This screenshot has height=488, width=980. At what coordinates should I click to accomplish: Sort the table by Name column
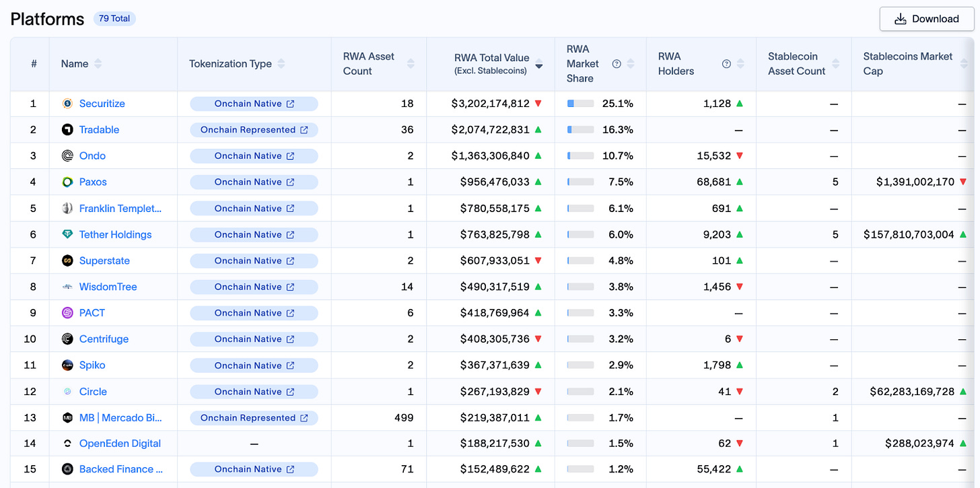click(x=98, y=64)
